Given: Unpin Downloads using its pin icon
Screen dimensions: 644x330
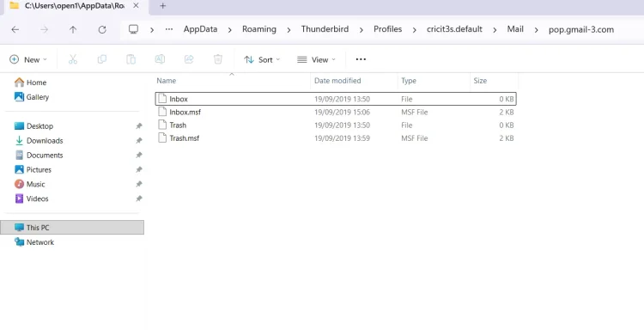Looking at the screenshot, I should click(x=139, y=141).
